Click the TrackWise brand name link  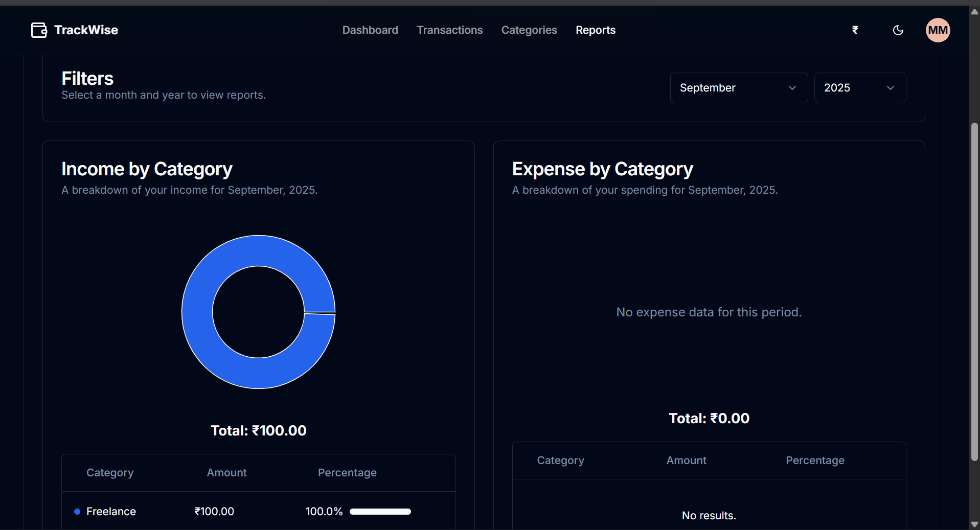(86, 30)
